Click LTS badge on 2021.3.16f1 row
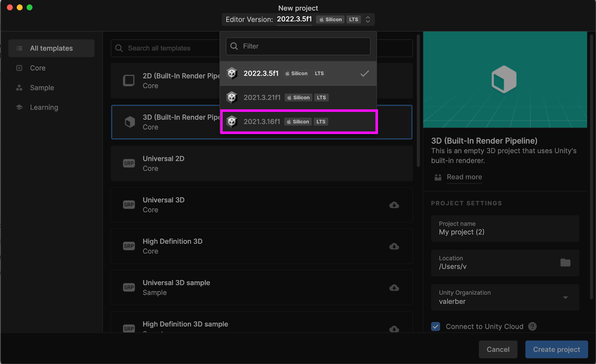The height and width of the screenshot is (364, 596). click(321, 122)
